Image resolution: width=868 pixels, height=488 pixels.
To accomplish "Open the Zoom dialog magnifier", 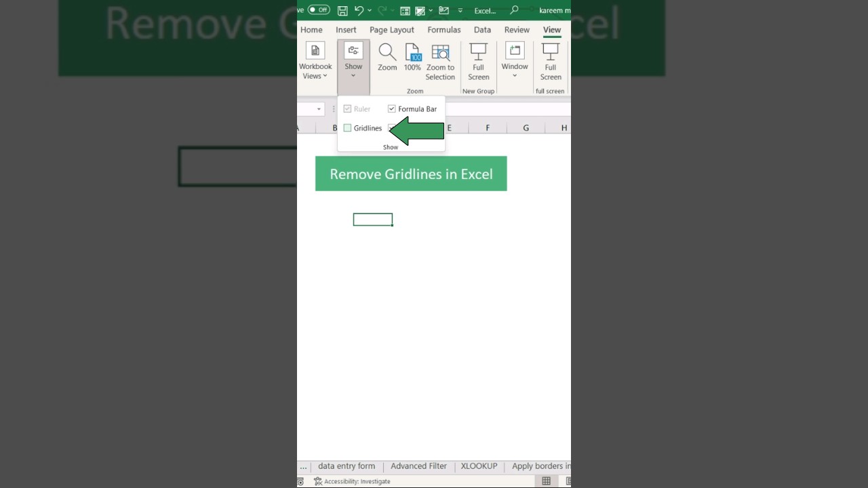I will (x=387, y=58).
